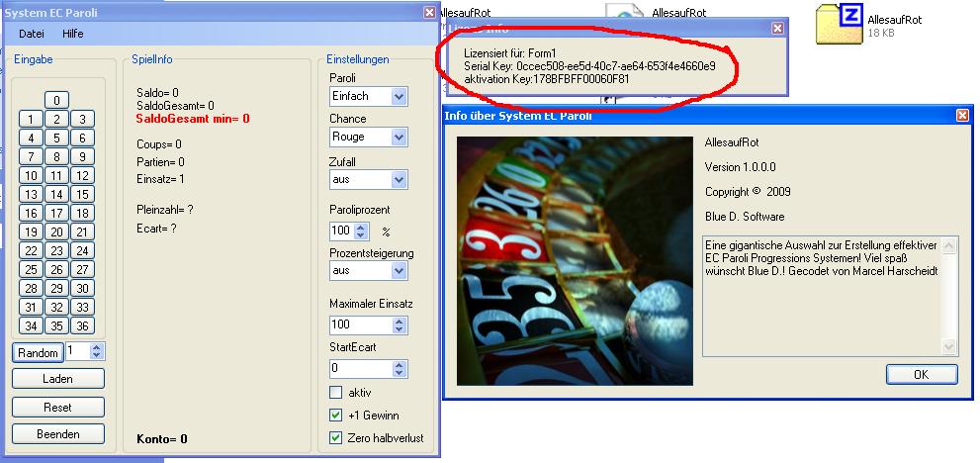Enter roulette number 12

point(82,176)
